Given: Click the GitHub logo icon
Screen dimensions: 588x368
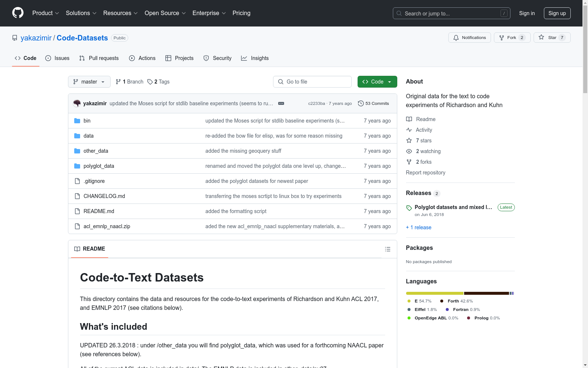Looking at the screenshot, I should coord(18,13).
